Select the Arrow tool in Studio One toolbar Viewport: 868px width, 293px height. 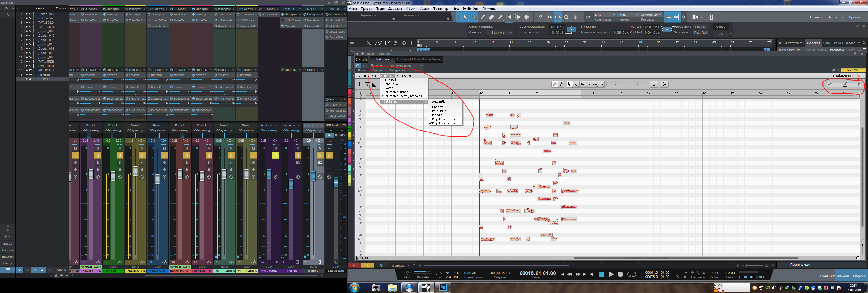click(465, 17)
